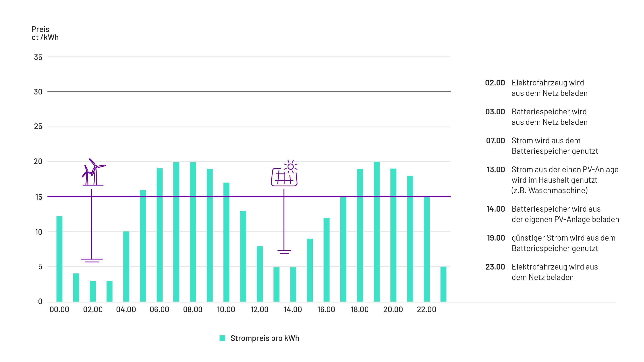The height and width of the screenshot is (362, 644).
Task: Click the short bar above 02.00
Action: [93, 291]
